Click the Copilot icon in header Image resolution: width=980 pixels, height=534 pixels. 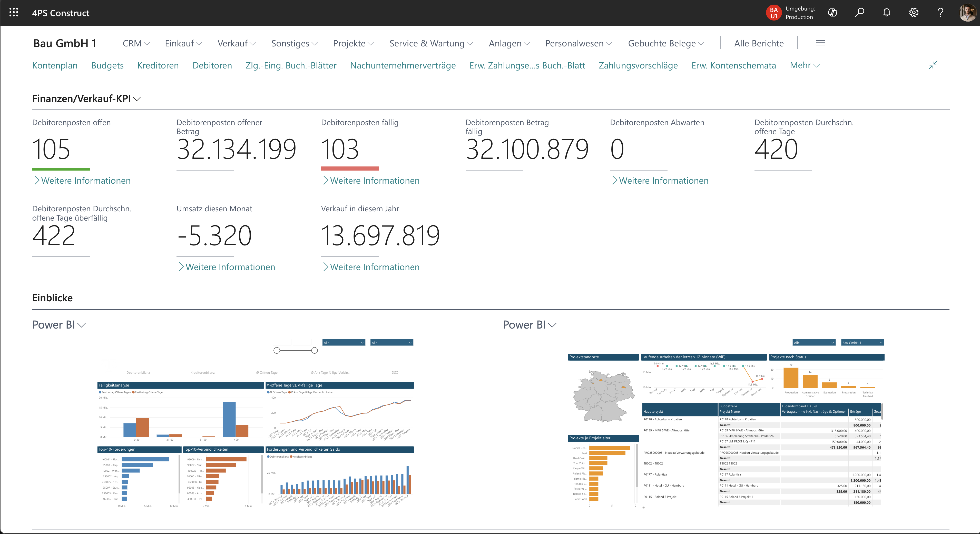click(x=832, y=13)
